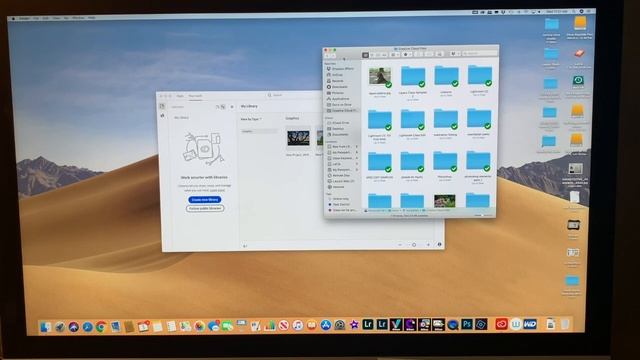Image resolution: width=640 pixels, height=360 pixels.
Task: Open Launchpad from the Dock
Action: click(x=60, y=327)
